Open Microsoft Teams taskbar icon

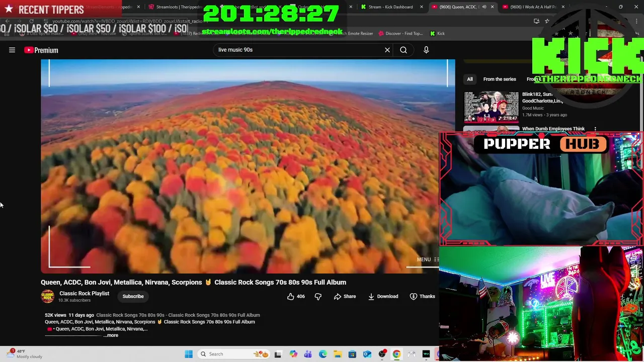(x=308, y=354)
